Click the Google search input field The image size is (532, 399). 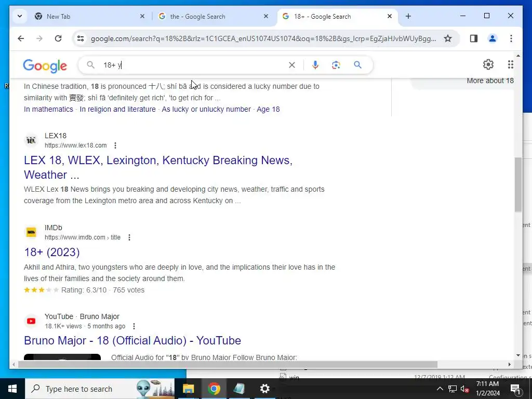click(x=193, y=65)
